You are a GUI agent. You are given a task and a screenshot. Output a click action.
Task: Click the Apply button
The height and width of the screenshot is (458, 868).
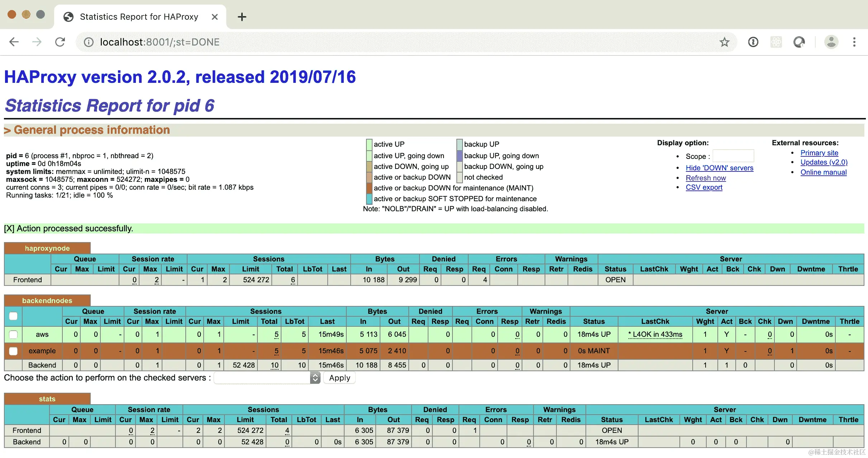click(x=339, y=378)
